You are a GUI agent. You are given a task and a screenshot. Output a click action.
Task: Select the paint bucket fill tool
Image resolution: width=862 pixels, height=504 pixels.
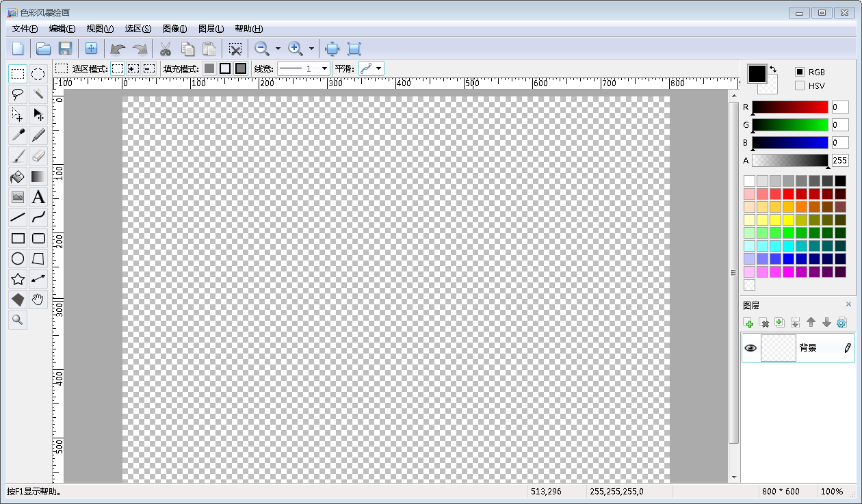[x=18, y=176]
